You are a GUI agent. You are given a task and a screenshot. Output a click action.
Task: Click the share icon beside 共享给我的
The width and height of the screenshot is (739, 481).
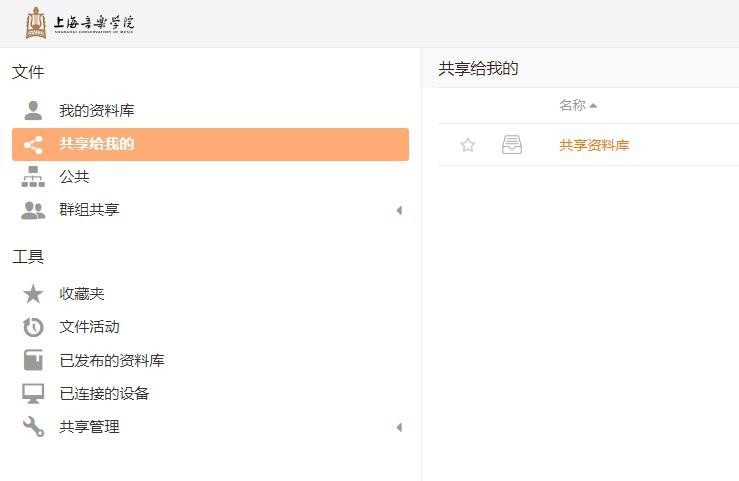(33, 144)
